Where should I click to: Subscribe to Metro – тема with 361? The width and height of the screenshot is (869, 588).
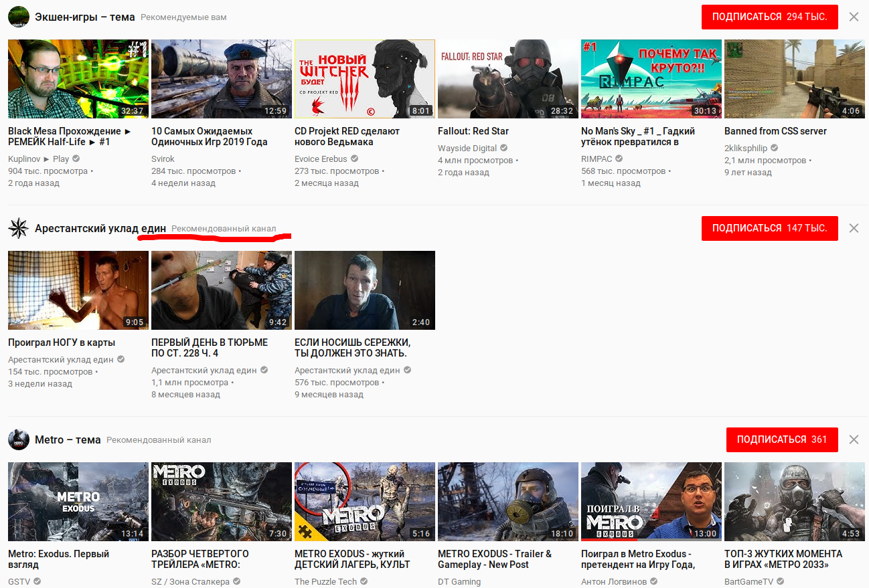[782, 439]
